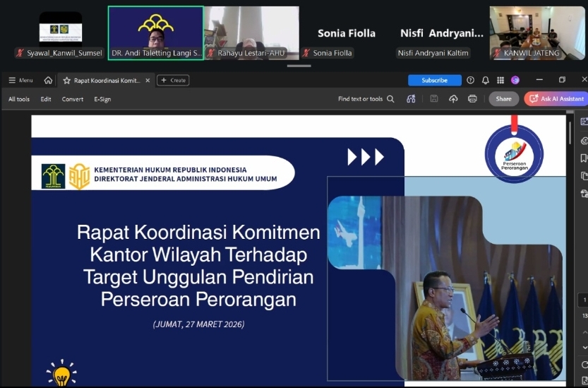Open the Edit menu item
Screen dimensions: 588x388
coord(46,99)
